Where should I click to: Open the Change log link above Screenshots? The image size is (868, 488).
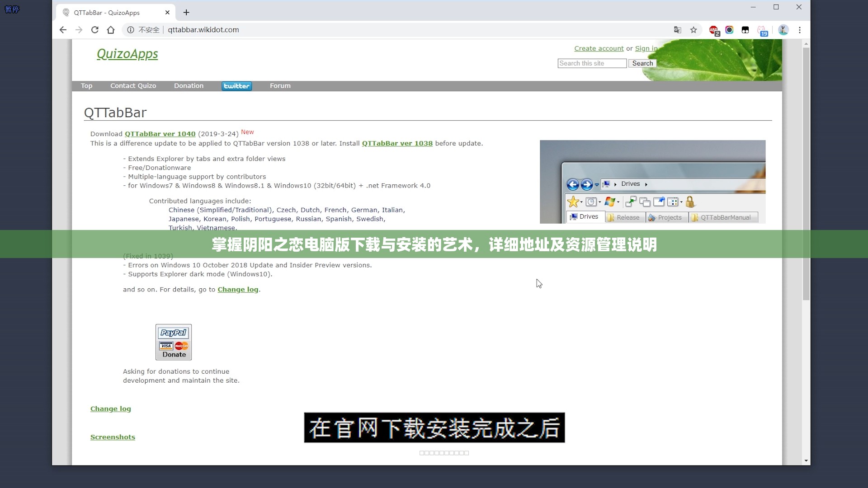click(111, 409)
